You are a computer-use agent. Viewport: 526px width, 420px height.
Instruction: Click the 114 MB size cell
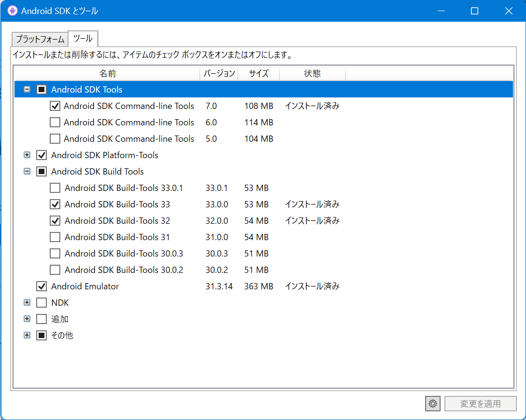(259, 122)
